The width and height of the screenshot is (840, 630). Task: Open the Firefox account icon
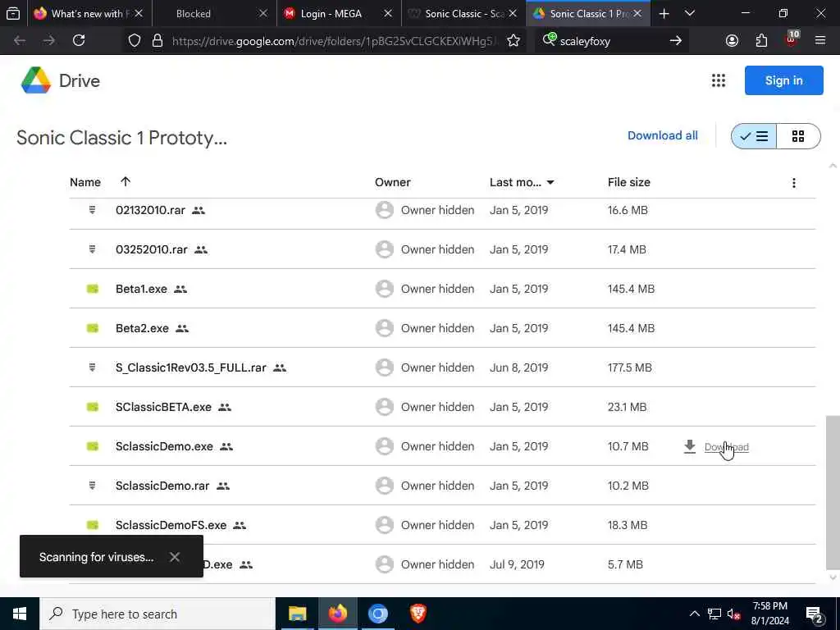[x=732, y=41]
